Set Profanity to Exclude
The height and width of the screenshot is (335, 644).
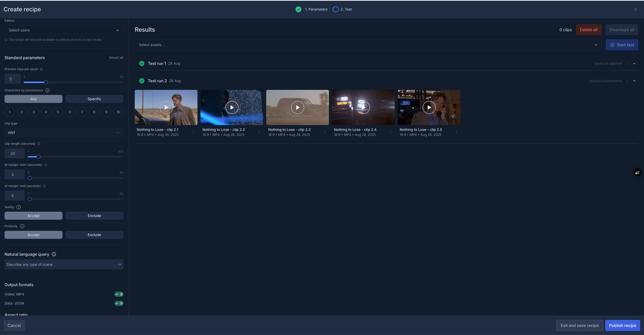tap(94, 235)
